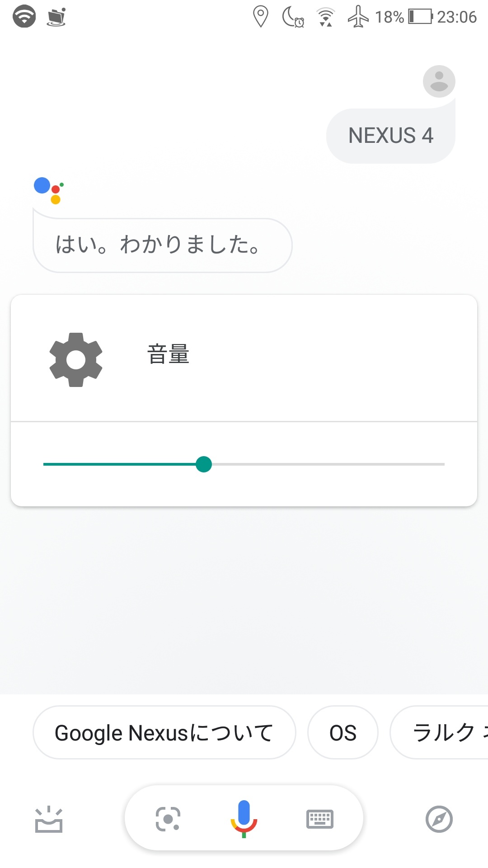Tap the location pin status icon
This screenshot has height=868, width=488.
click(x=261, y=17)
